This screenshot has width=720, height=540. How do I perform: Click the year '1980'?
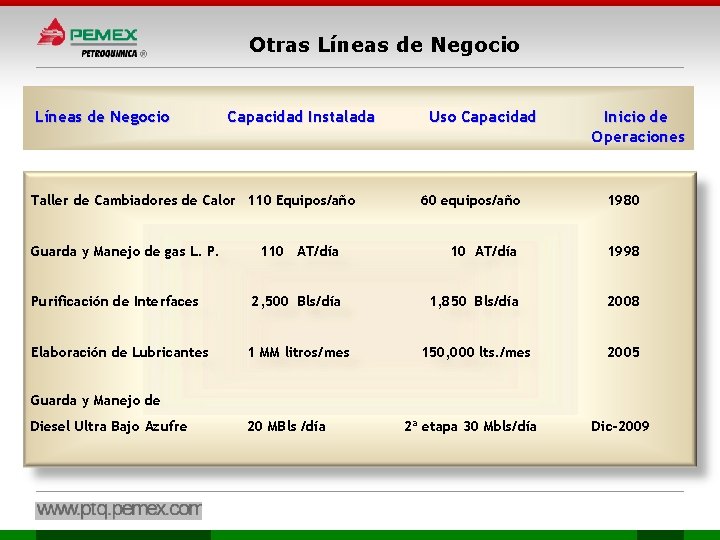(x=624, y=200)
